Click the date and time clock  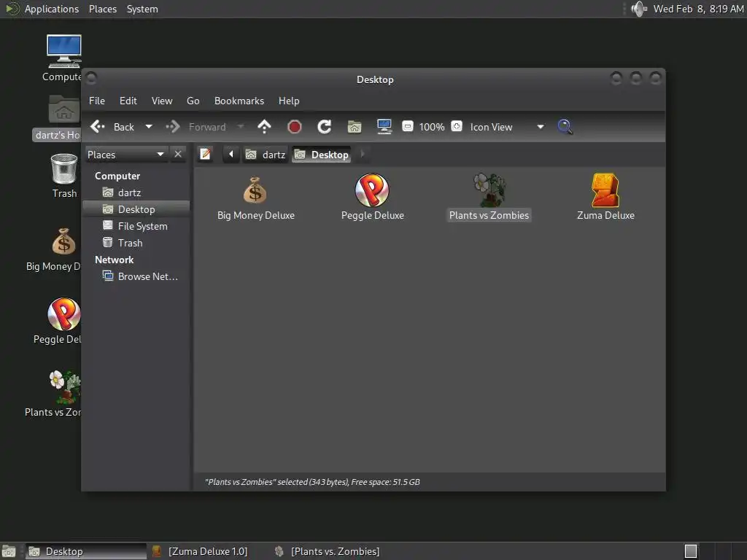pyautogui.click(x=698, y=9)
